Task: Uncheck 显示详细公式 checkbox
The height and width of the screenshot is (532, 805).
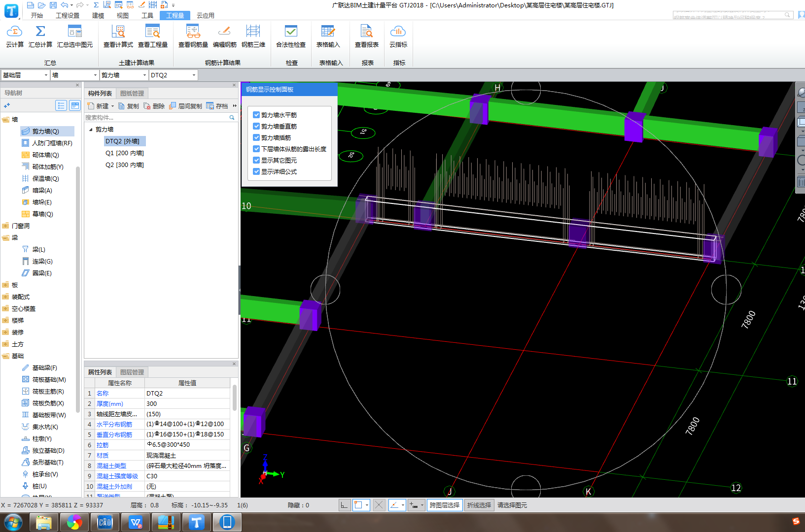Action: point(256,171)
